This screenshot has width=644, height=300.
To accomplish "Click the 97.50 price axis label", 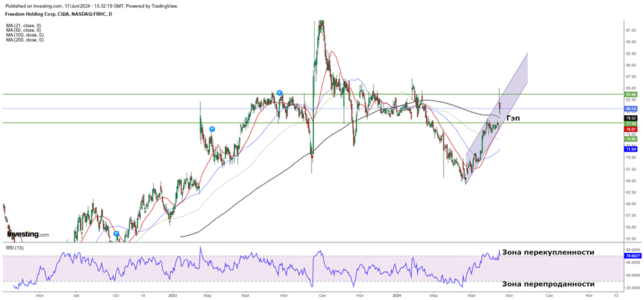I will click(631, 30).
